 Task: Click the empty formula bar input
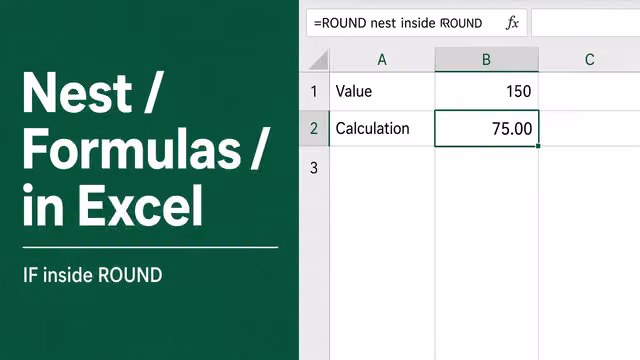pyautogui.click(x=586, y=23)
